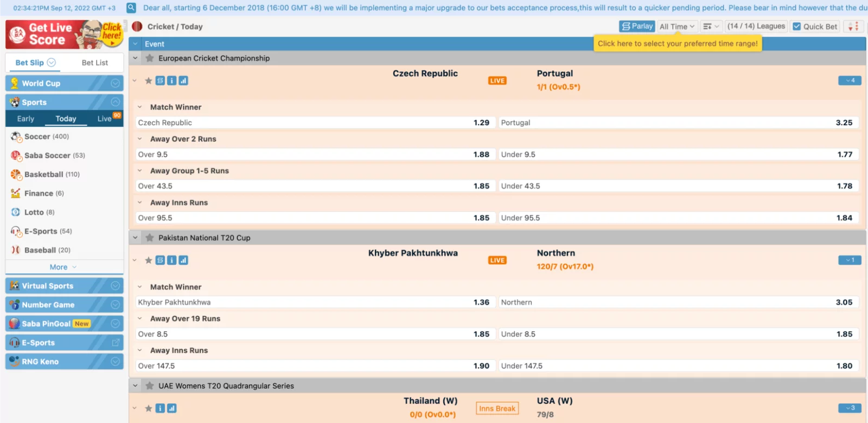Expand the World Cup menu section
The width and height of the screenshot is (868, 423).
click(x=65, y=84)
